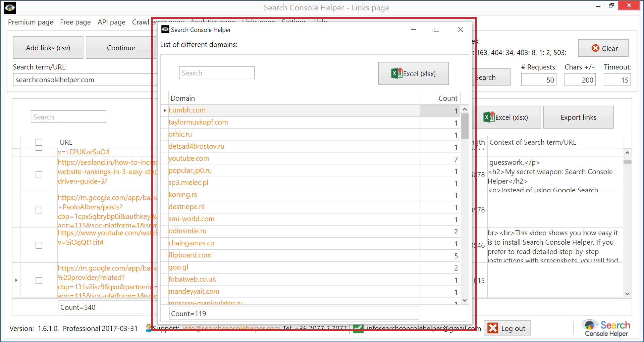The width and height of the screenshot is (644, 342).
Task: Click the domain list scroll down arrow
Action: 465,300
